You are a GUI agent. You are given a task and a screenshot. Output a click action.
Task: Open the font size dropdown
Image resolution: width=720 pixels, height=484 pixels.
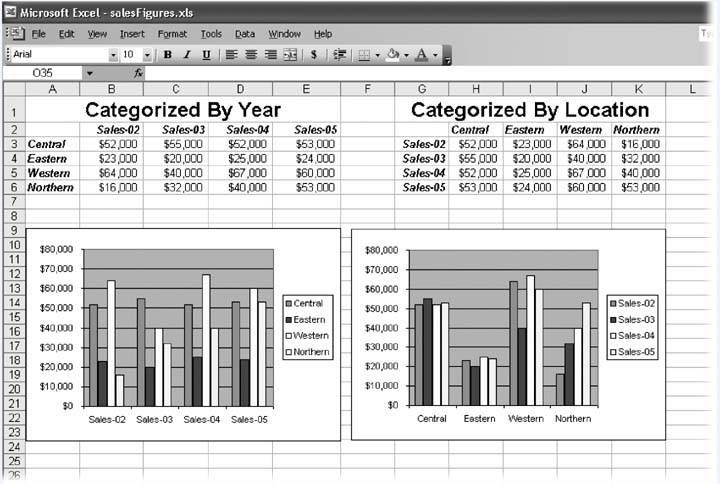[x=147, y=55]
